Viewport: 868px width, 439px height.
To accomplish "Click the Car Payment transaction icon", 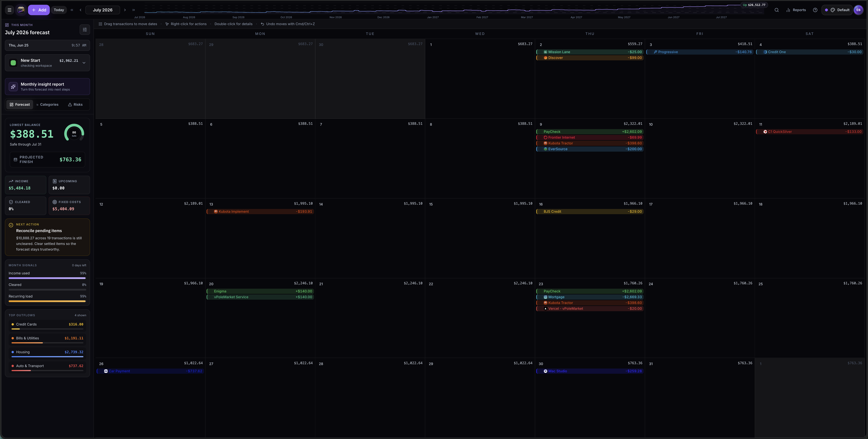I will coord(106,371).
